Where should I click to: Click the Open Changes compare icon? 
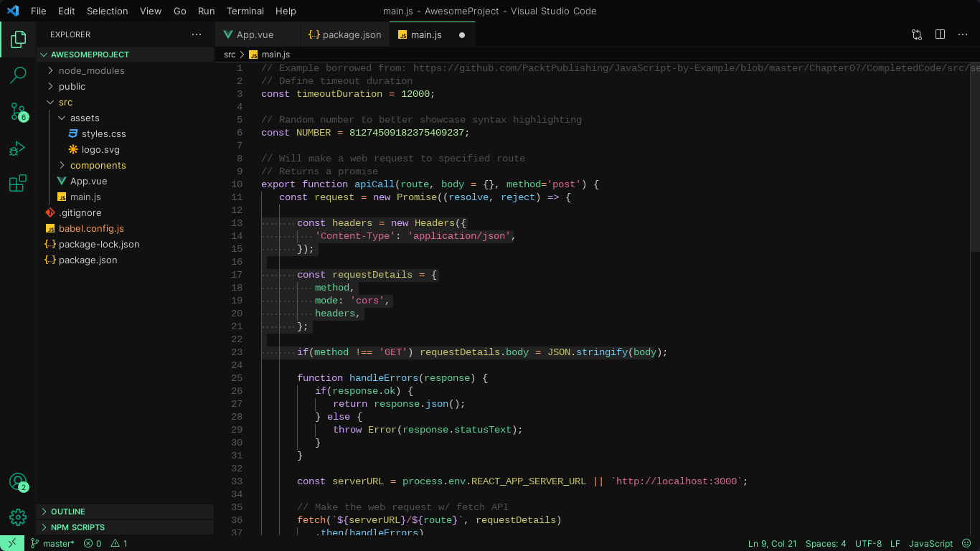click(x=917, y=34)
